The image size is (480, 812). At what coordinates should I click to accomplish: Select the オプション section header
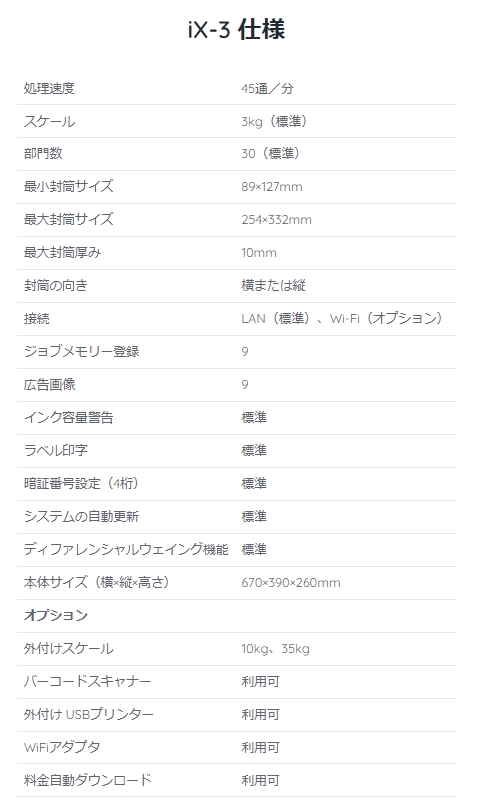pos(56,616)
